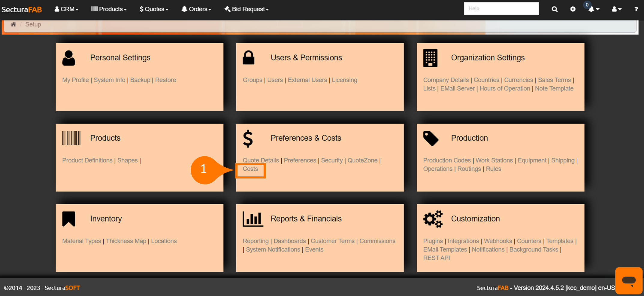Open the Costs link

[x=250, y=169]
